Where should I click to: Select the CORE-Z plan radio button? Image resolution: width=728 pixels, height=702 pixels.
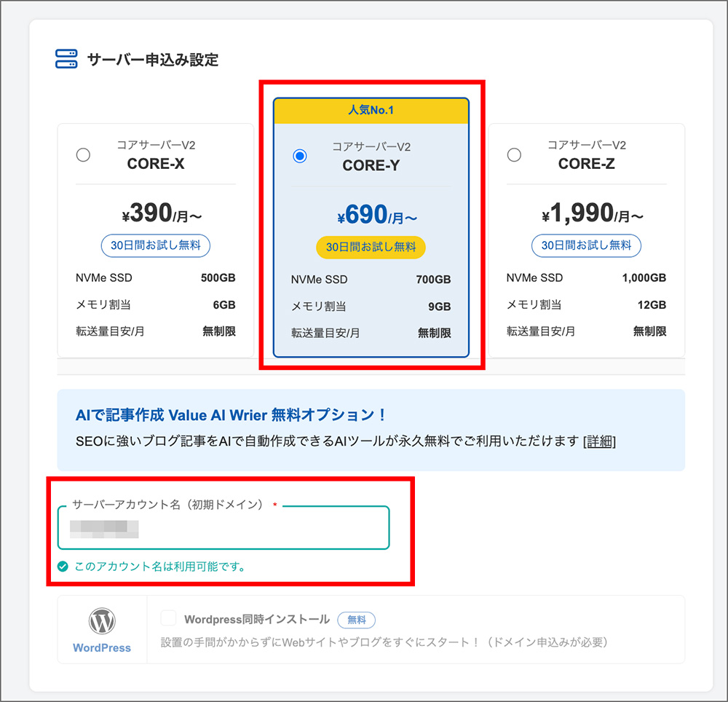514,155
